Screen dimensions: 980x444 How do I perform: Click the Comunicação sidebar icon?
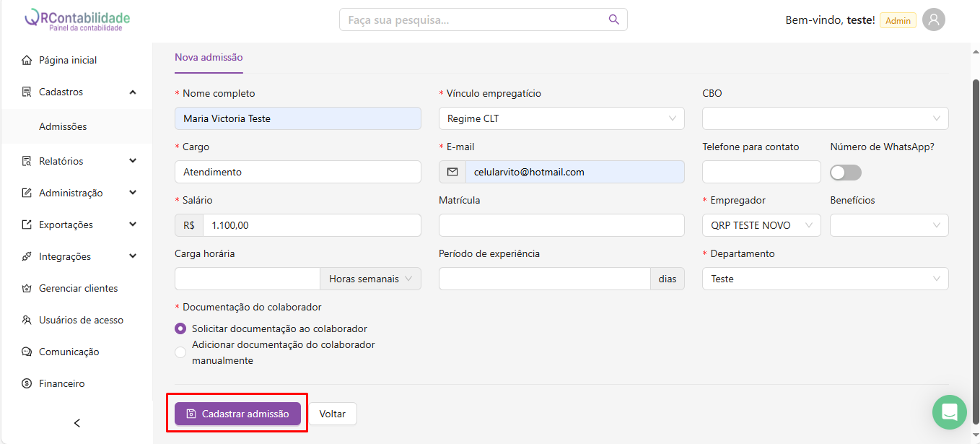[27, 352]
